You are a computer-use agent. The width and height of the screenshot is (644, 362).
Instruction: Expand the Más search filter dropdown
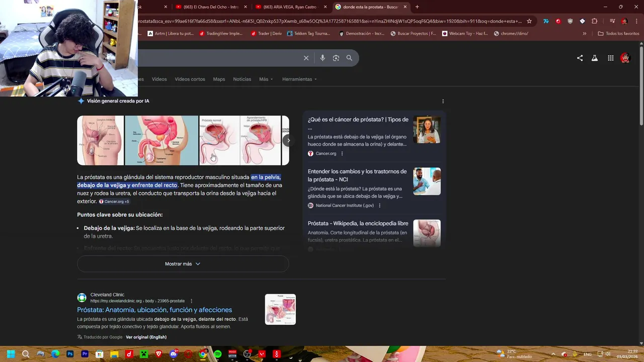[x=266, y=79]
